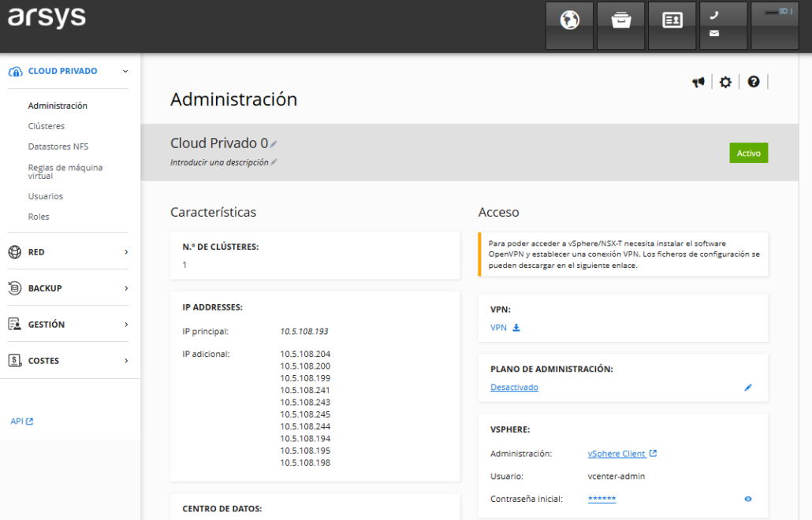Open the gear settings icon

pos(725,82)
